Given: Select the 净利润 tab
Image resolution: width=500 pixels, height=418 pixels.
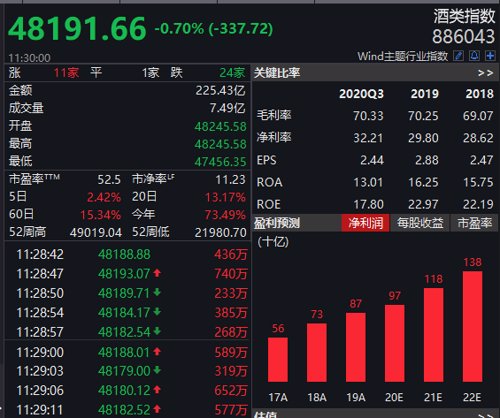Looking at the screenshot, I should pyautogui.click(x=365, y=223).
